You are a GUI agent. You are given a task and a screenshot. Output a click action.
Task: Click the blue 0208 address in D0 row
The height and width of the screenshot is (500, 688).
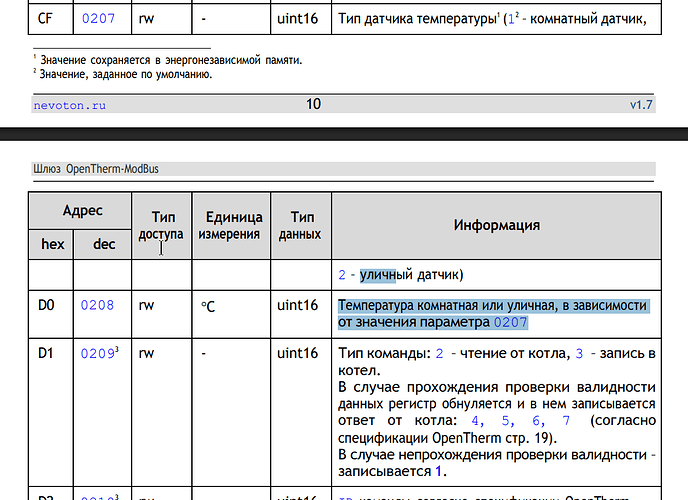point(97,305)
